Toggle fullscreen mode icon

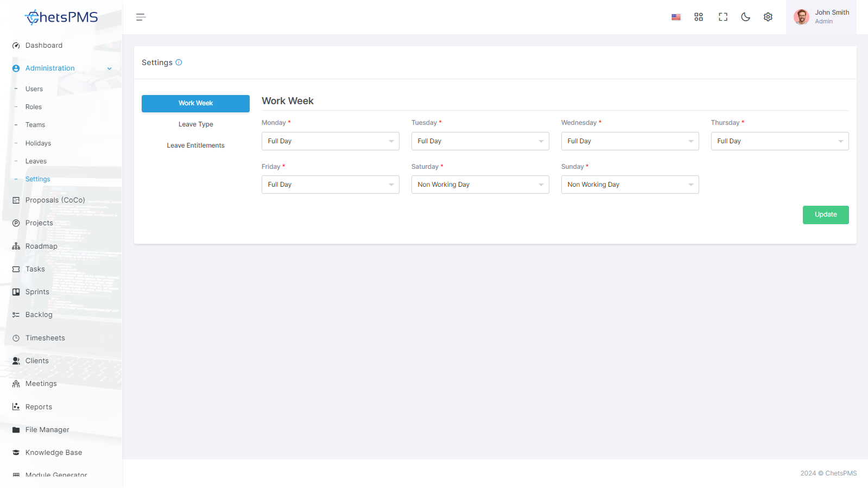pyautogui.click(x=723, y=17)
